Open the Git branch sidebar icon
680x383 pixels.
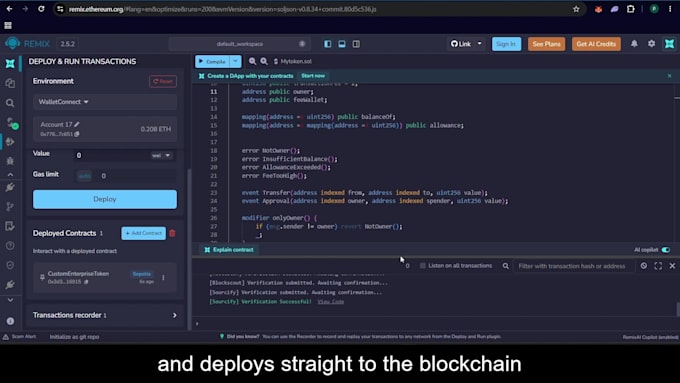click(10, 206)
